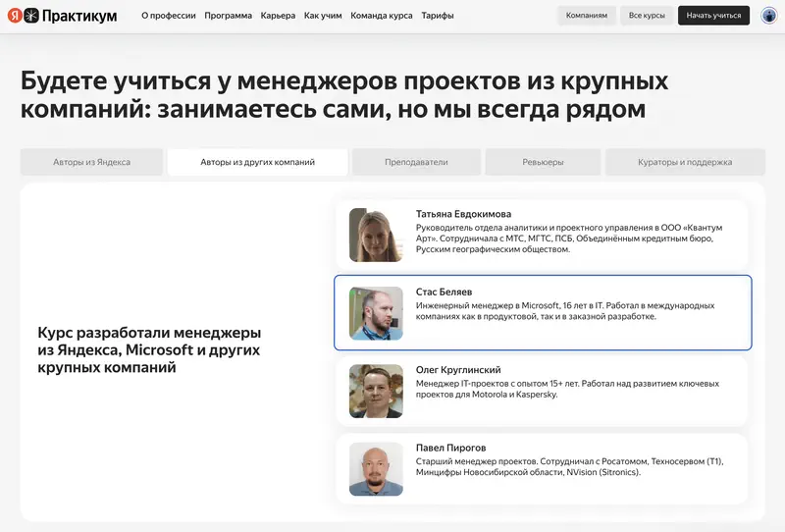
Task: Click the photo of Стас Беляев
Action: 376,313
